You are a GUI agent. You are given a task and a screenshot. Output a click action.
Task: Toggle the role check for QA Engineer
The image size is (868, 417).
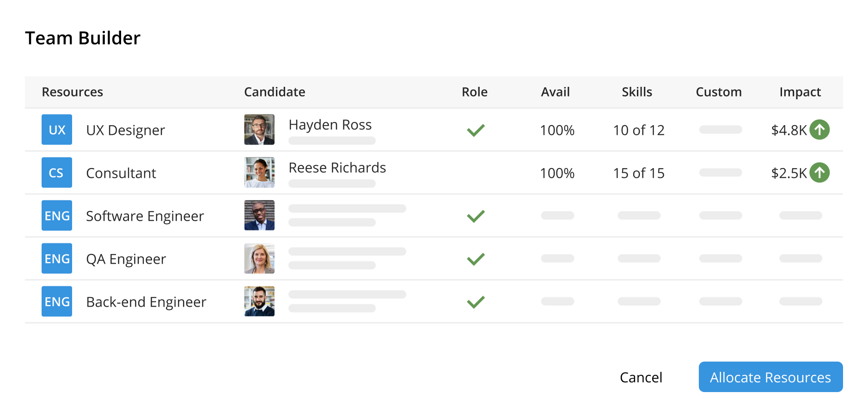point(475,259)
